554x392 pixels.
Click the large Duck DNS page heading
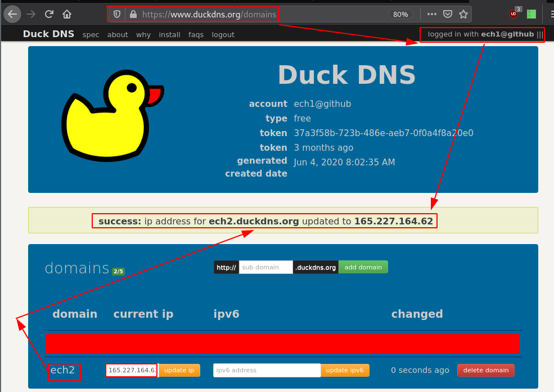click(346, 75)
